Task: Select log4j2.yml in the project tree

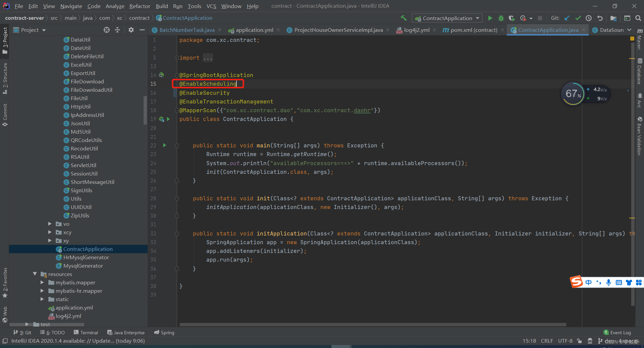Action: coord(68,316)
